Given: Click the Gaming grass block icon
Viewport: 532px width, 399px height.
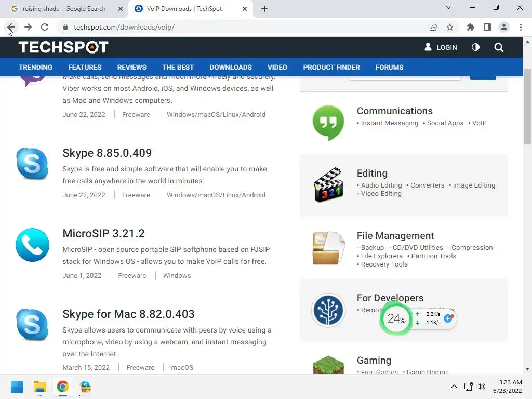Looking at the screenshot, I should pos(328,365).
